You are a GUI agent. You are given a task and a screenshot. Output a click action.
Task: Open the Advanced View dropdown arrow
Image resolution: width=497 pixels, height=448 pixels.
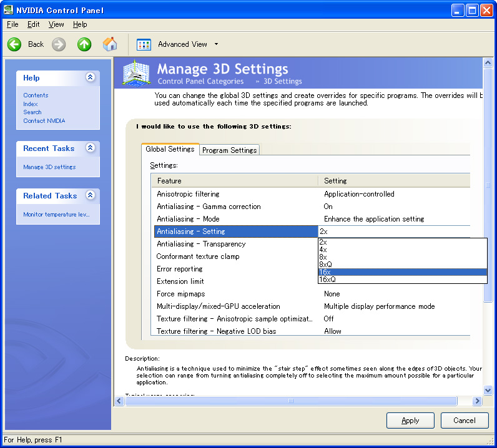216,44
